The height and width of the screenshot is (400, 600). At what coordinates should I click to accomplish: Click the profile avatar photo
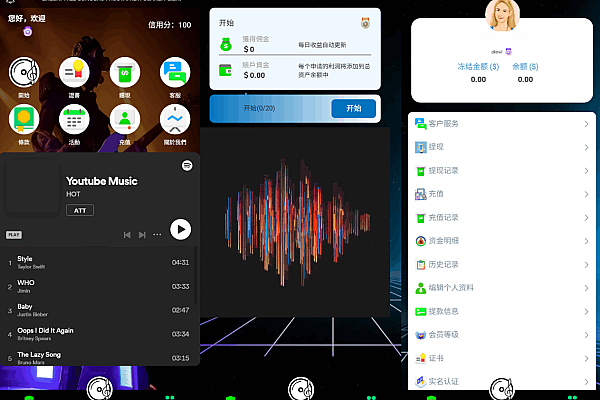click(x=502, y=15)
